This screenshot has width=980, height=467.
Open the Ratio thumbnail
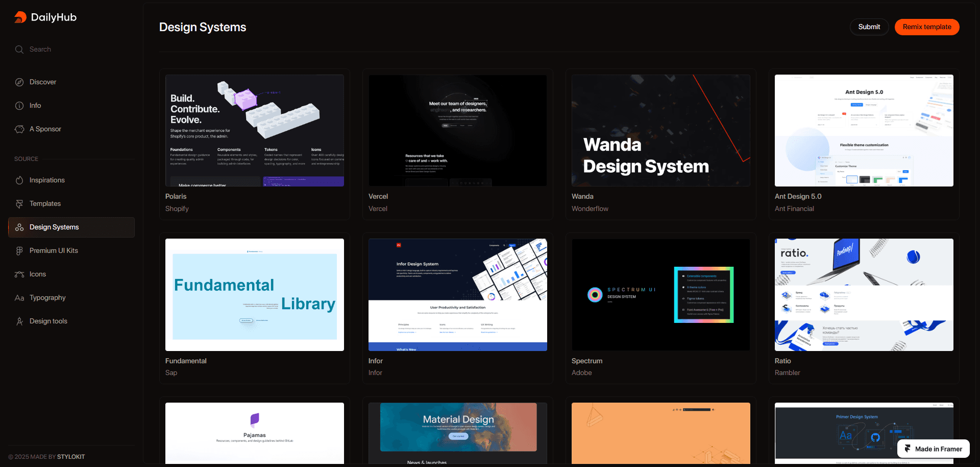coord(864,295)
